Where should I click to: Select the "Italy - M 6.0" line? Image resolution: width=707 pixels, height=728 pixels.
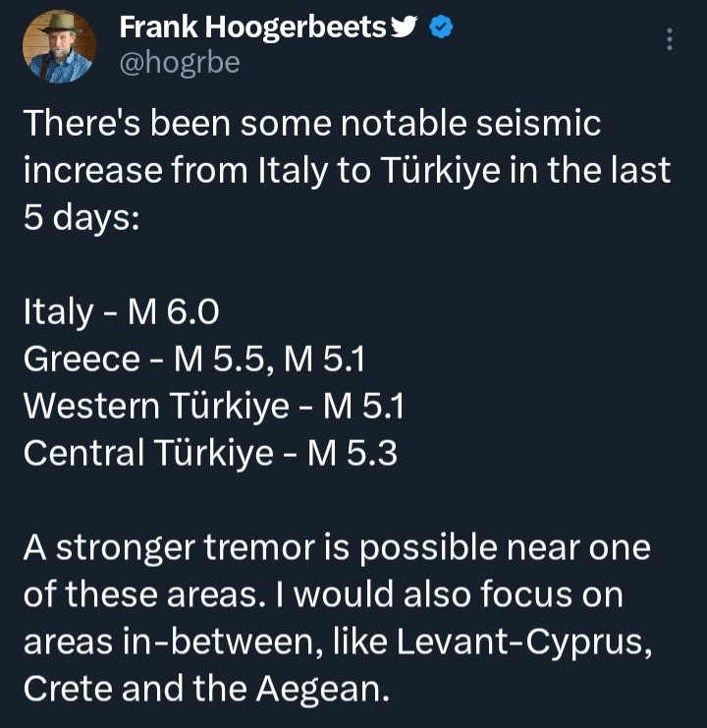tap(121, 313)
